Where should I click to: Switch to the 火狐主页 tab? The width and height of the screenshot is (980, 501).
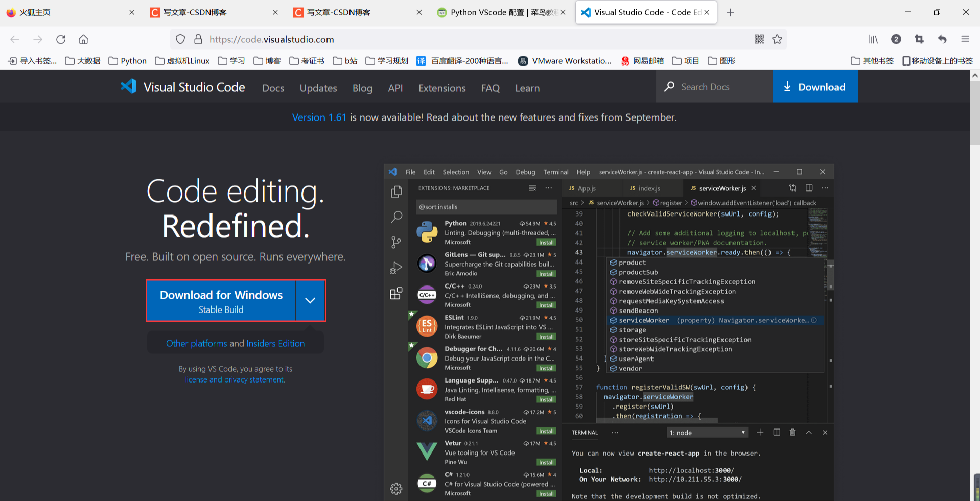click(71, 12)
